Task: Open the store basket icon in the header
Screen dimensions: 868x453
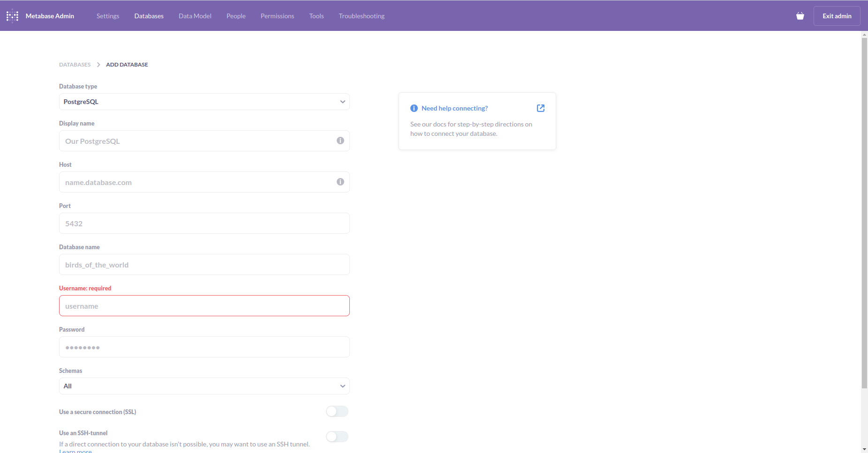Action: tap(800, 15)
